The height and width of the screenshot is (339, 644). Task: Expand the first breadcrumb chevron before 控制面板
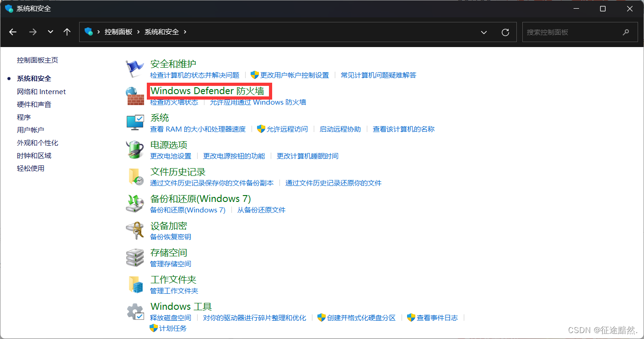[x=99, y=32]
